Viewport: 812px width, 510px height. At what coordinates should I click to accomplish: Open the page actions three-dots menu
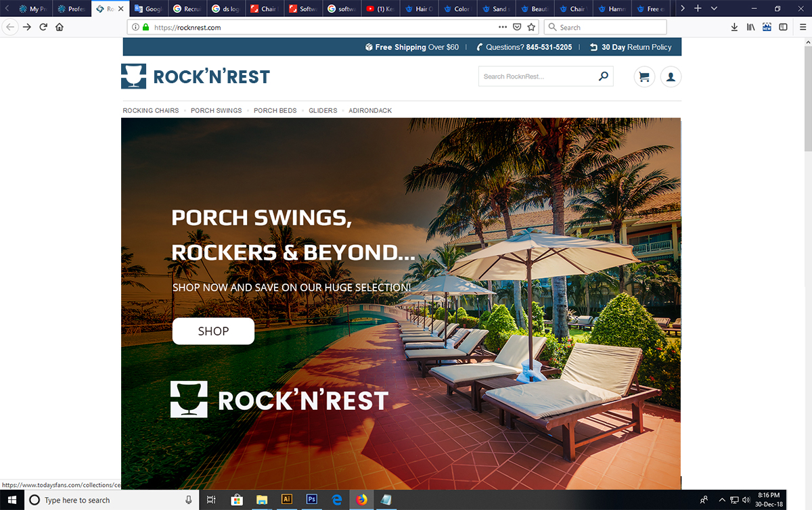tap(502, 27)
